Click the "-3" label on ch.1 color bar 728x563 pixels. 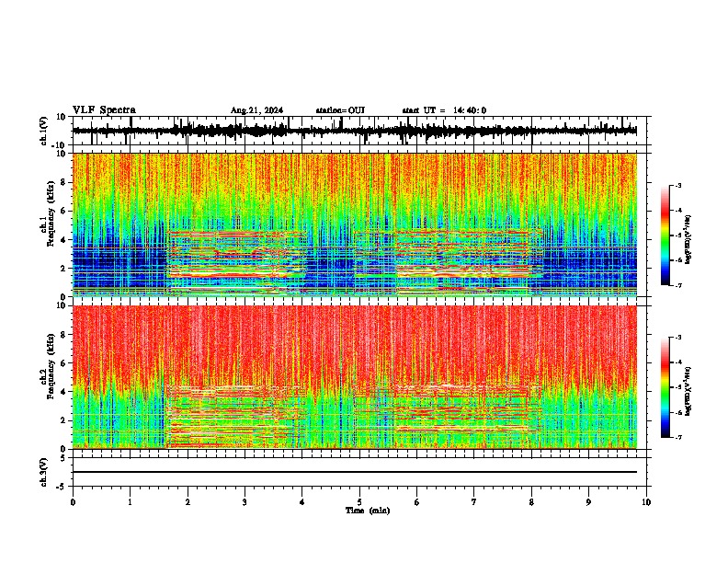click(x=678, y=185)
